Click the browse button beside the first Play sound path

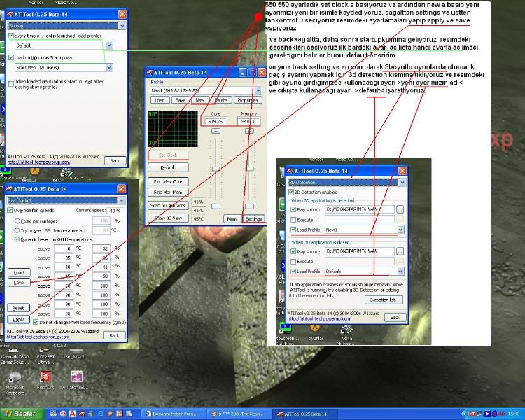[400, 210]
